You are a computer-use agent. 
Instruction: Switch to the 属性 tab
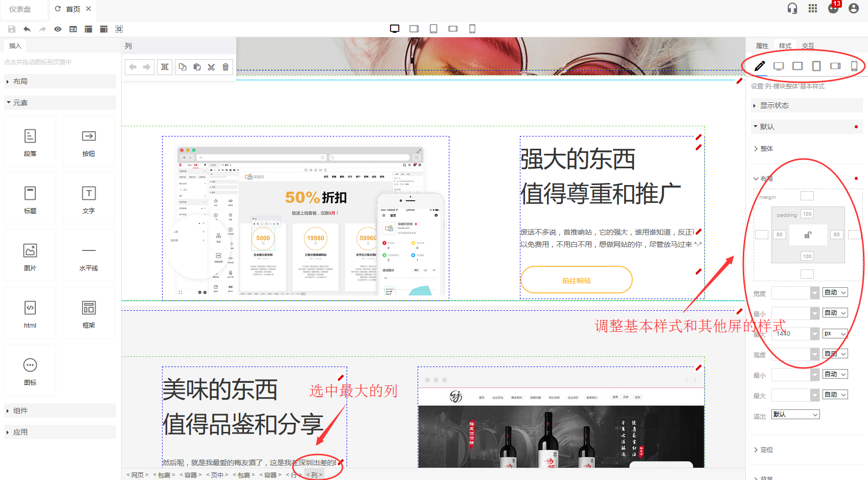coord(762,45)
